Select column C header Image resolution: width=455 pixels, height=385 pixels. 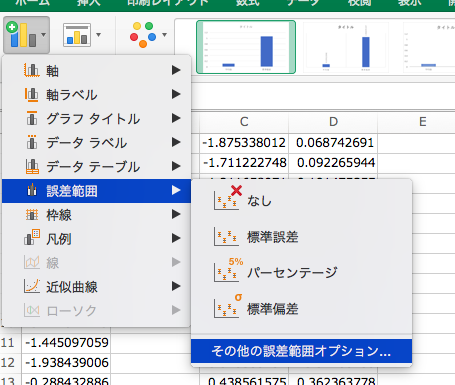coord(244,122)
